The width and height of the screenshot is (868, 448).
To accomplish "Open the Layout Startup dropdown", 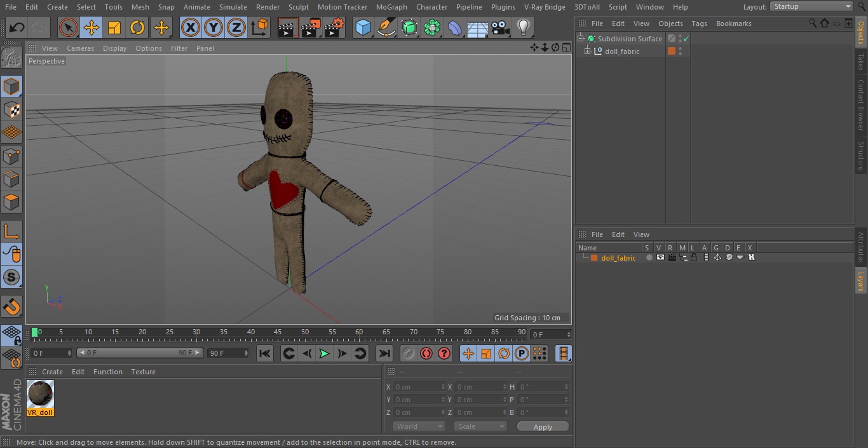I will pyautogui.click(x=811, y=6).
